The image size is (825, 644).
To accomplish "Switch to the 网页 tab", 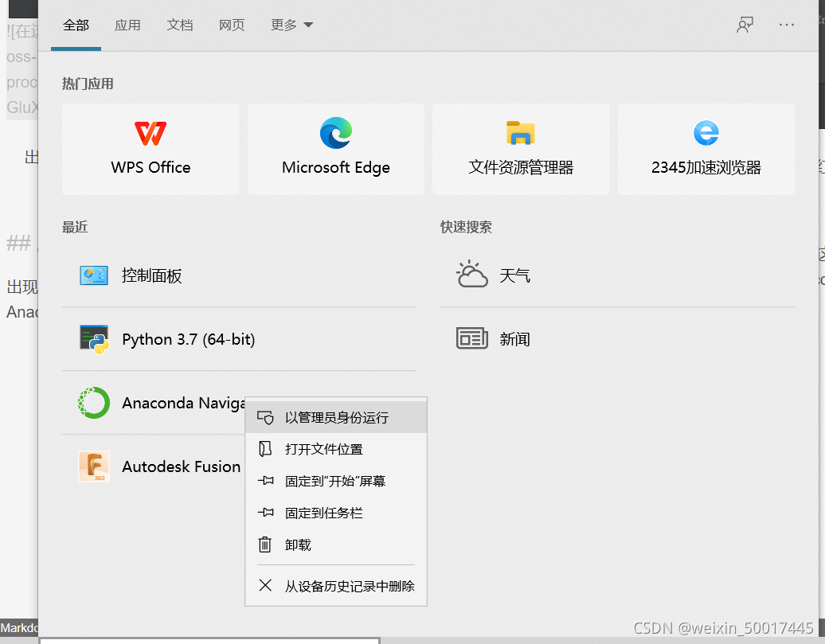I will [x=232, y=25].
